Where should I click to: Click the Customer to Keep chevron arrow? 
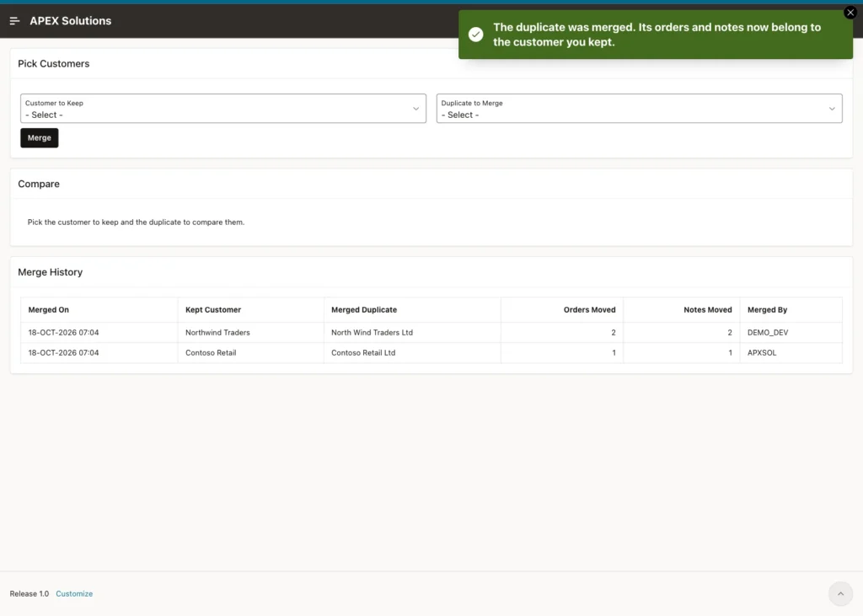[x=415, y=109]
